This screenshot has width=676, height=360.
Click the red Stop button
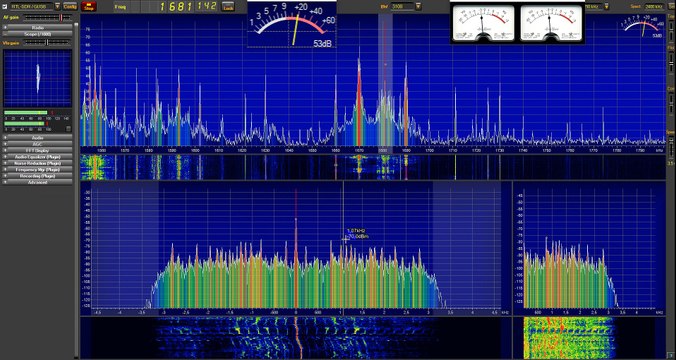click(x=88, y=6)
